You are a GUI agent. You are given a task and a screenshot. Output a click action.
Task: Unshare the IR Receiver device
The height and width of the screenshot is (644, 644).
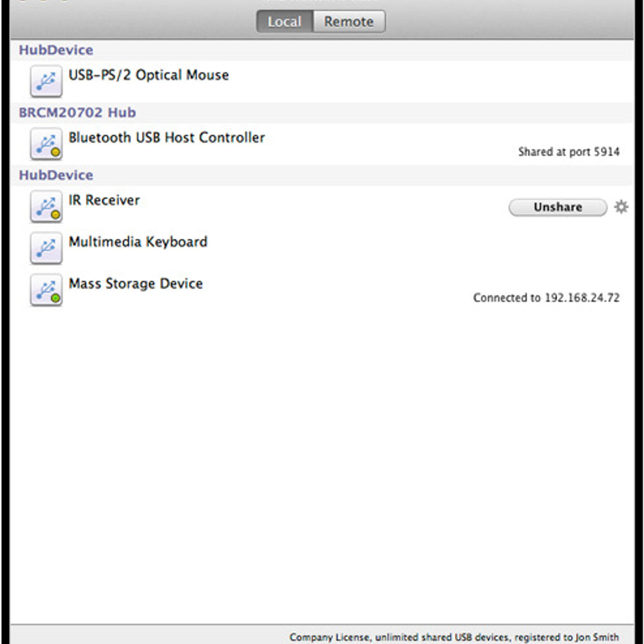click(x=558, y=207)
